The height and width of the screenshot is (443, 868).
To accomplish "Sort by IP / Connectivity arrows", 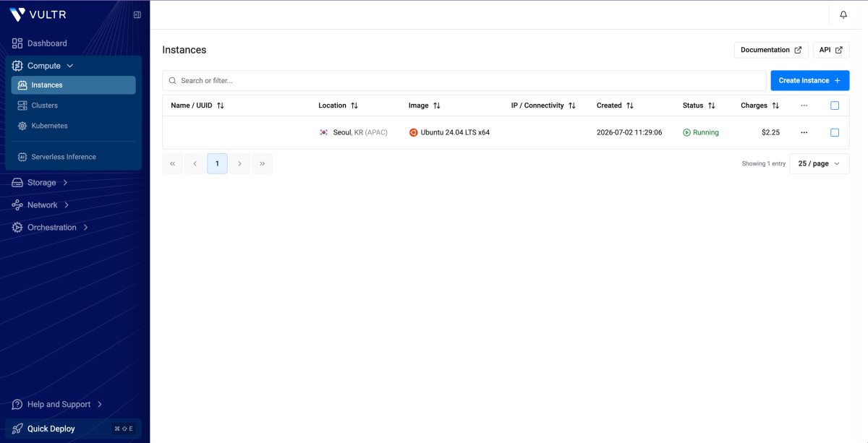I will click(x=572, y=106).
